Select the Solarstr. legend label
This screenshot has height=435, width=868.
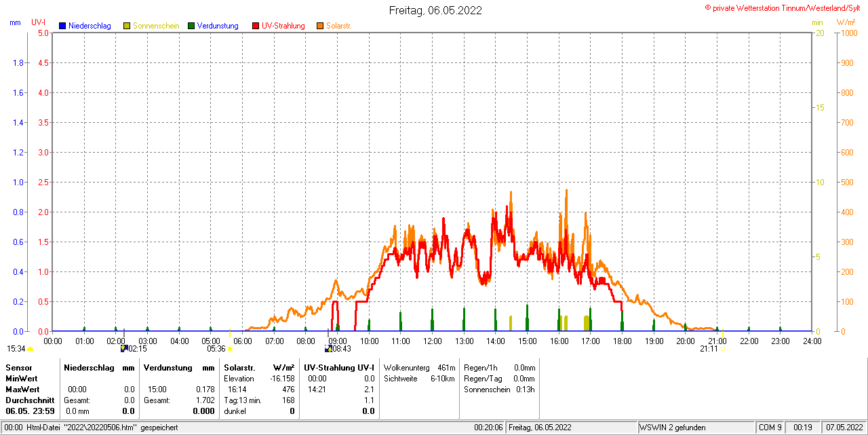coord(339,26)
